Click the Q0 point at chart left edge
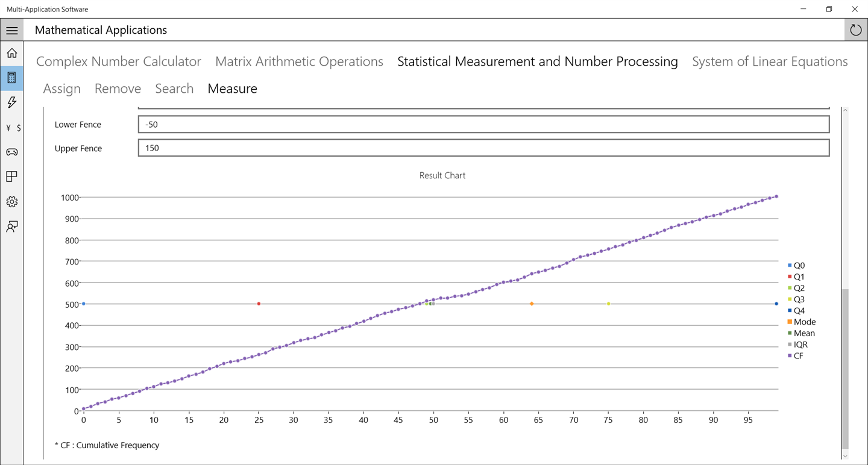Image resolution: width=868 pixels, height=465 pixels. point(84,304)
